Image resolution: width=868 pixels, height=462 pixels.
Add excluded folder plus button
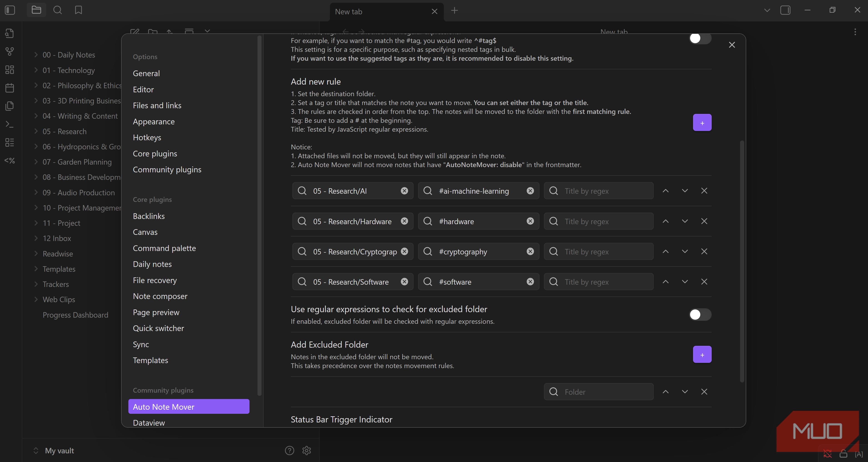click(x=702, y=354)
